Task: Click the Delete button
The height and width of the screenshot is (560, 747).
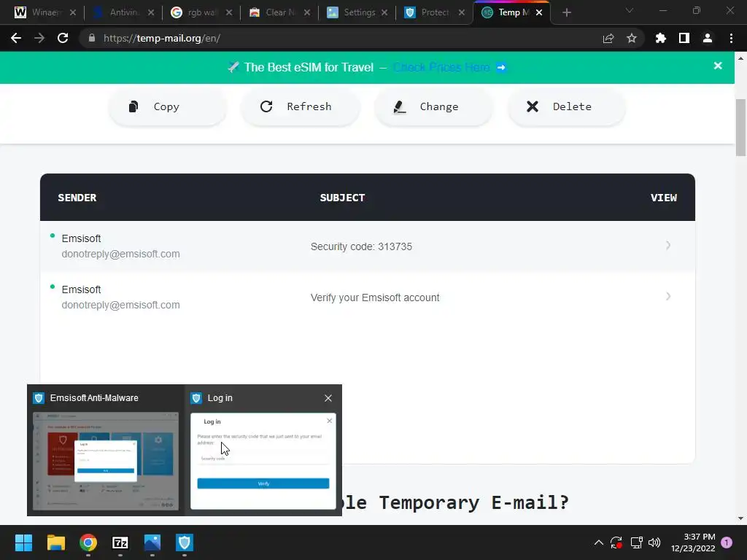Action: point(566,106)
